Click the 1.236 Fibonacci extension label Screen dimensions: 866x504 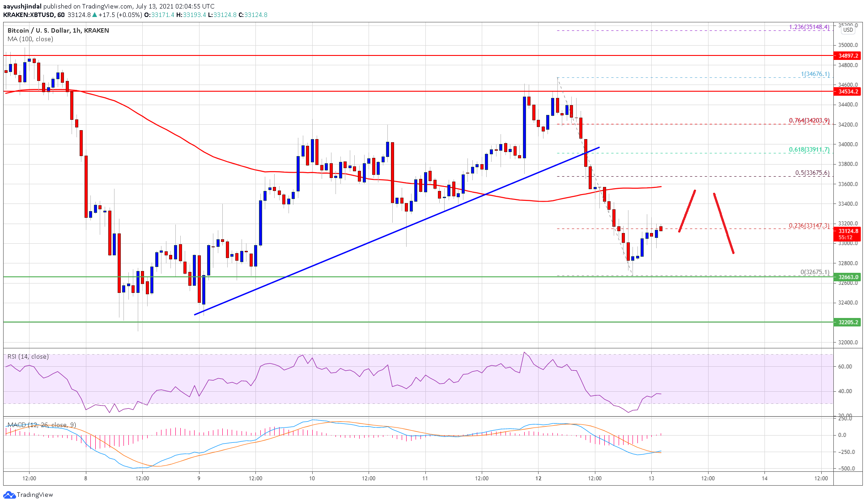pos(809,27)
